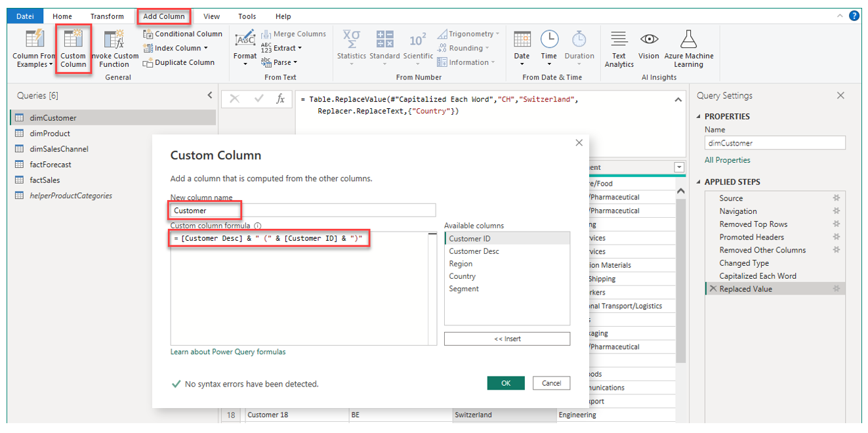This screenshot has width=868, height=433.
Task: Click the query Name field
Action: (x=775, y=143)
